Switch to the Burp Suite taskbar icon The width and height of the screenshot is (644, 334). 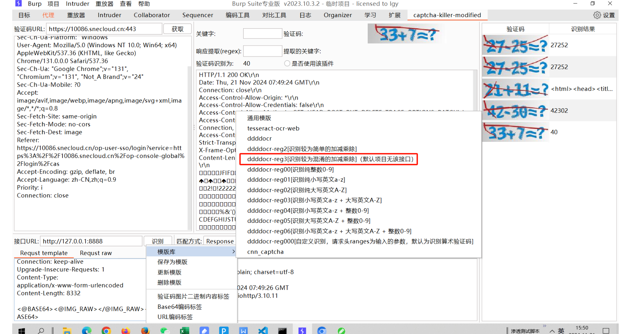[x=302, y=331]
